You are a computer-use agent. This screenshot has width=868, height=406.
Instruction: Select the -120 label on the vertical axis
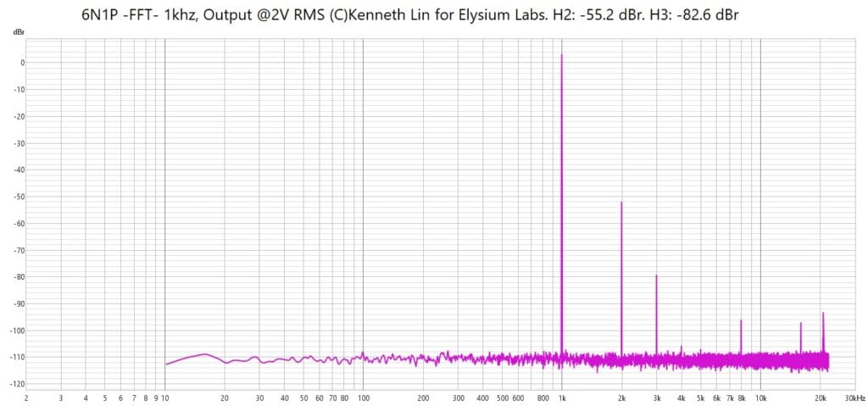19,384
